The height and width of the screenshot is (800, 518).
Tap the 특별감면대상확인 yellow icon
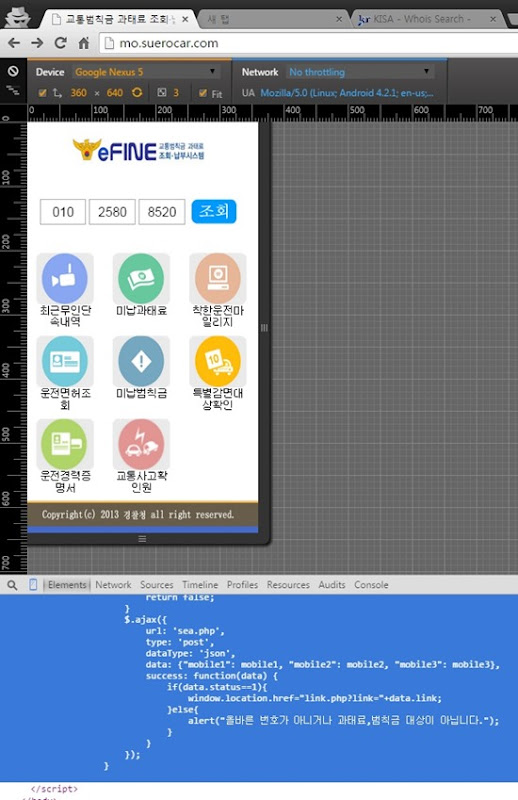(x=218, y=361)
